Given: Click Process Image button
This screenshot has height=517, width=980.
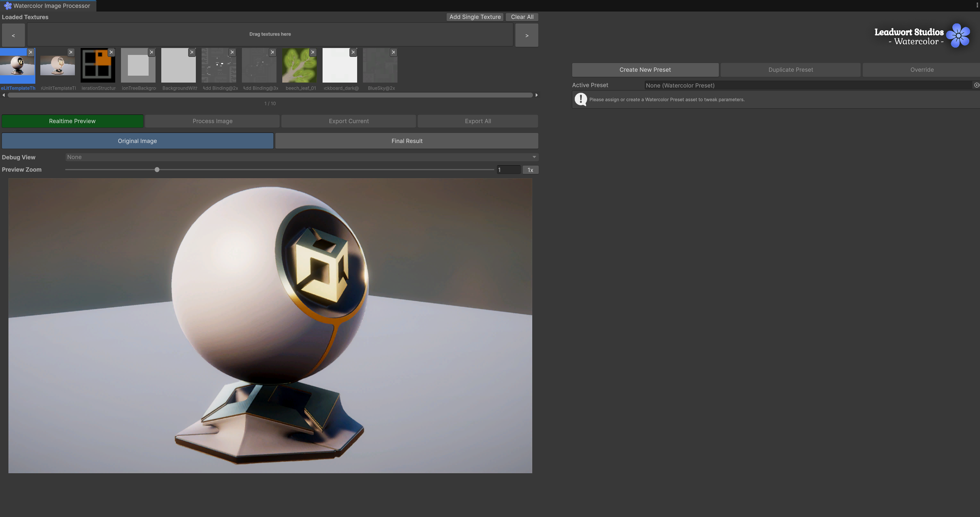Looking at the screenshot, I should coord(212,121).
